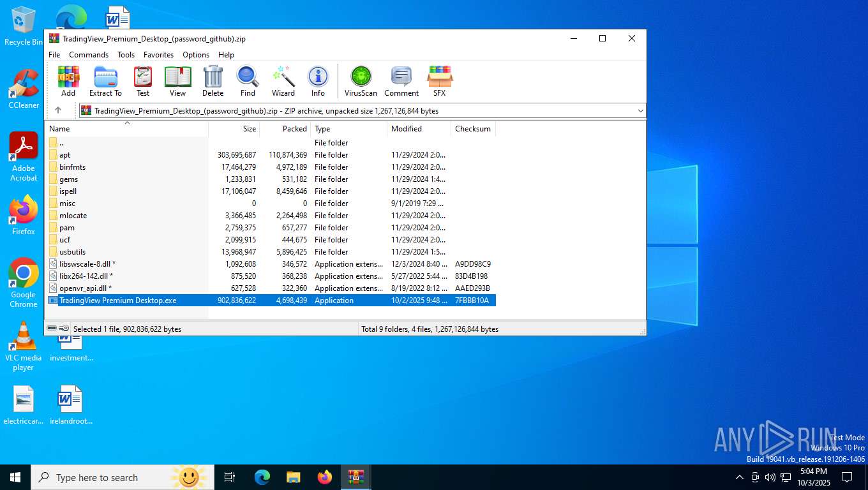
Task: Open CCleaner desktop shortcut
Action: [x=24, y=89]
